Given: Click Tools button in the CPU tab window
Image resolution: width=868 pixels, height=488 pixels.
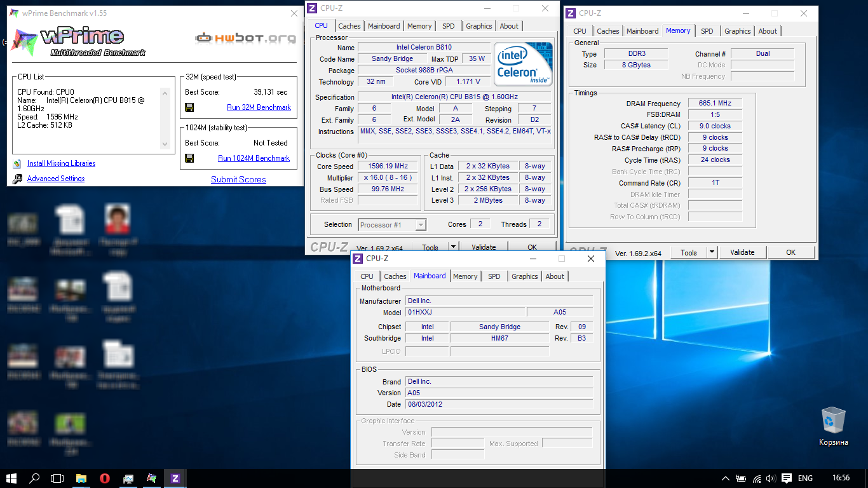Looking at the screenshot, I should tap(430, 247).
